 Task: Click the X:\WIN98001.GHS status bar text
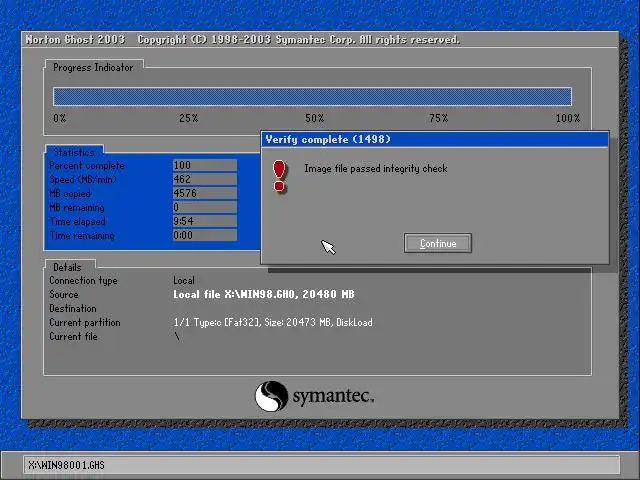(67, 465)
